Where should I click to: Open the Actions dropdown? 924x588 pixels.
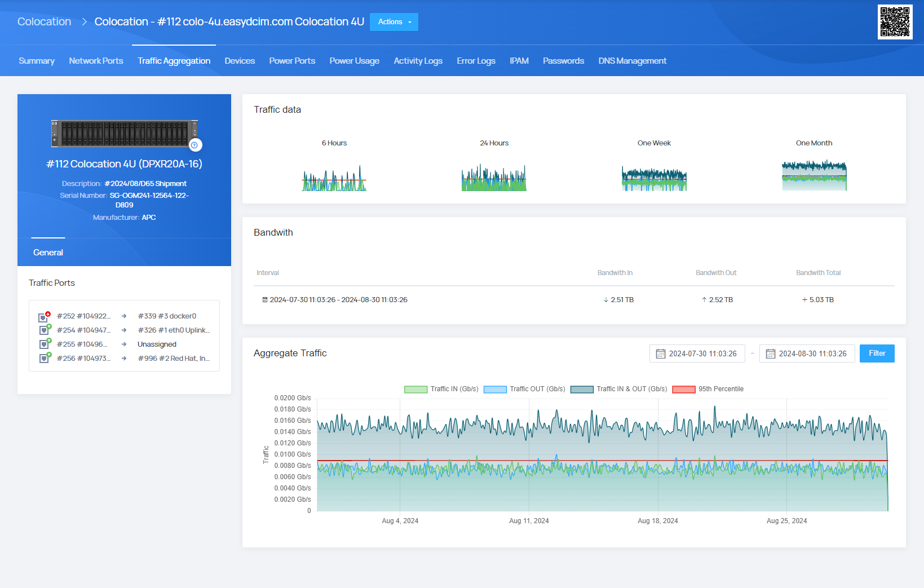pos(394,22)
